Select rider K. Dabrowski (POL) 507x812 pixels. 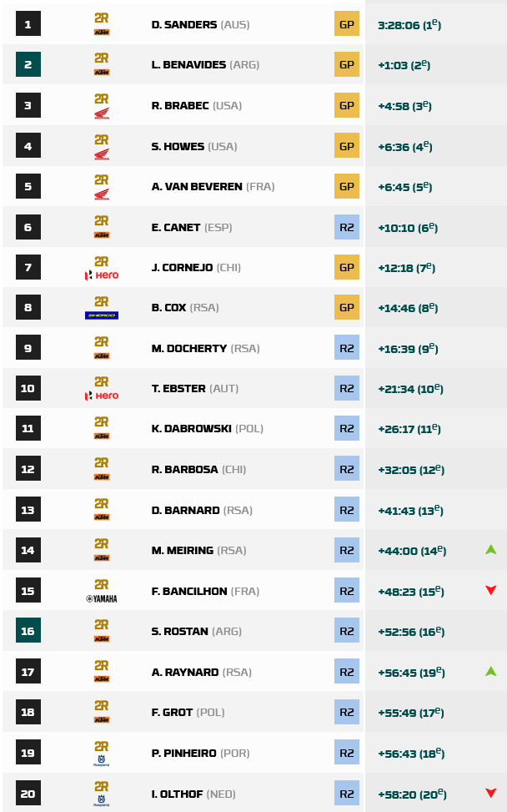[x=208, y=429]
